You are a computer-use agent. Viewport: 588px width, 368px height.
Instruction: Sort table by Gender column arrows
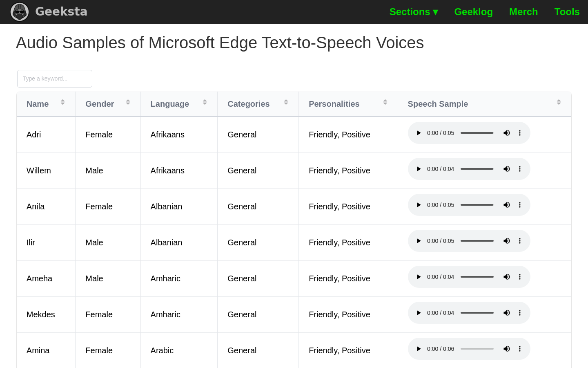(128, 102)
